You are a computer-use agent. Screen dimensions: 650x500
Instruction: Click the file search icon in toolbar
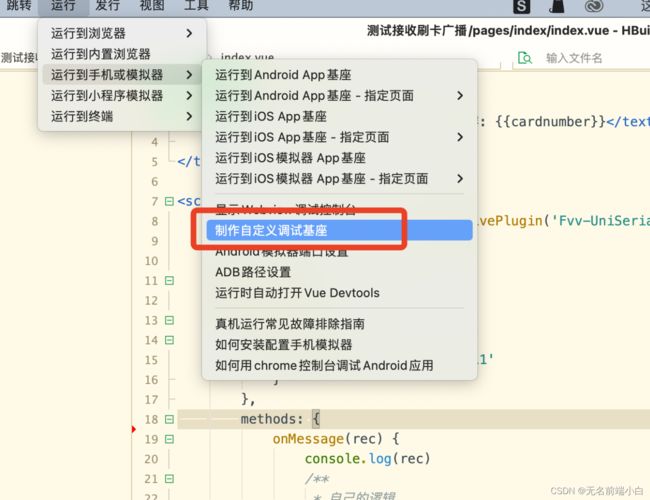[x=524, y=58]
